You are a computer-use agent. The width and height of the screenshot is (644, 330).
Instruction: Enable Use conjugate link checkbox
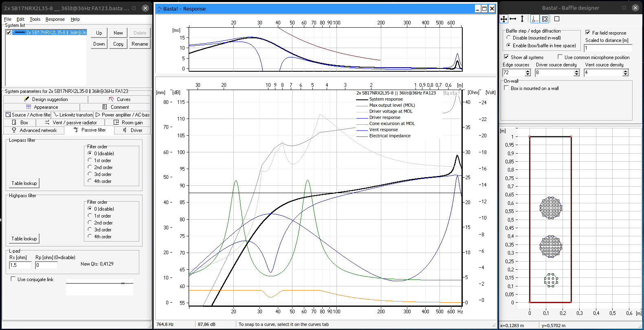click(x=13, y=279)
